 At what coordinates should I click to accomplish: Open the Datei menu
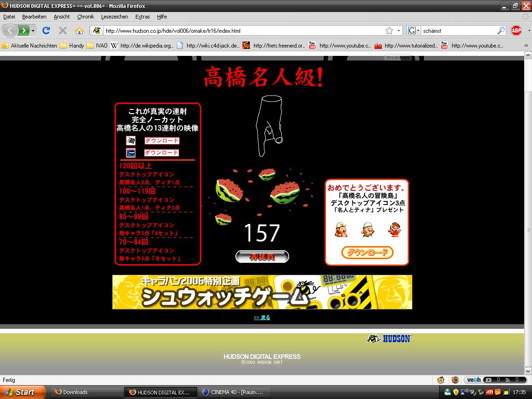(x=9, y=17)
